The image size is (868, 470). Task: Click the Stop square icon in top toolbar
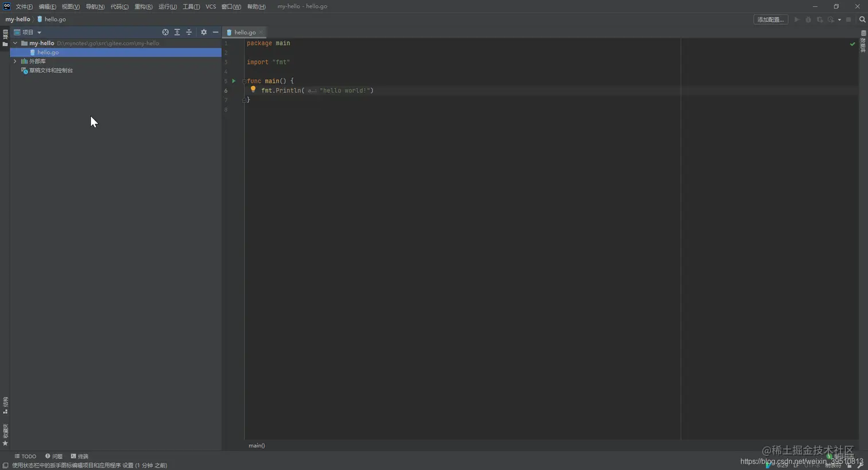pos(848,20)
